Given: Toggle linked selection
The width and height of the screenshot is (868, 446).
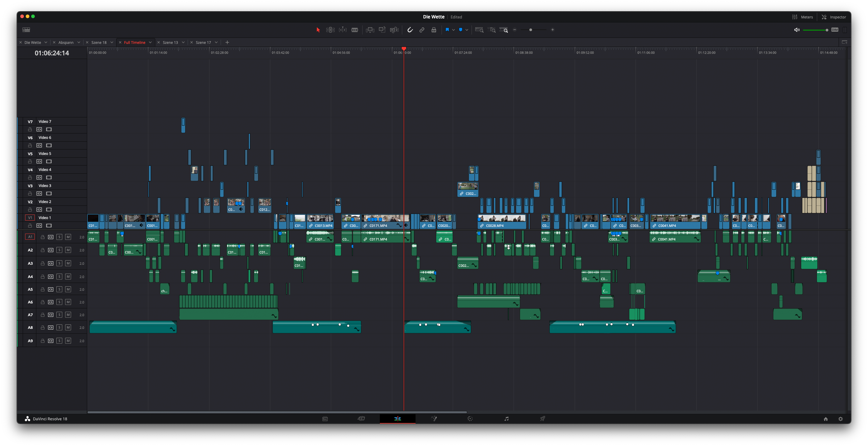Looking at the screenshot, I should [422, 30].
